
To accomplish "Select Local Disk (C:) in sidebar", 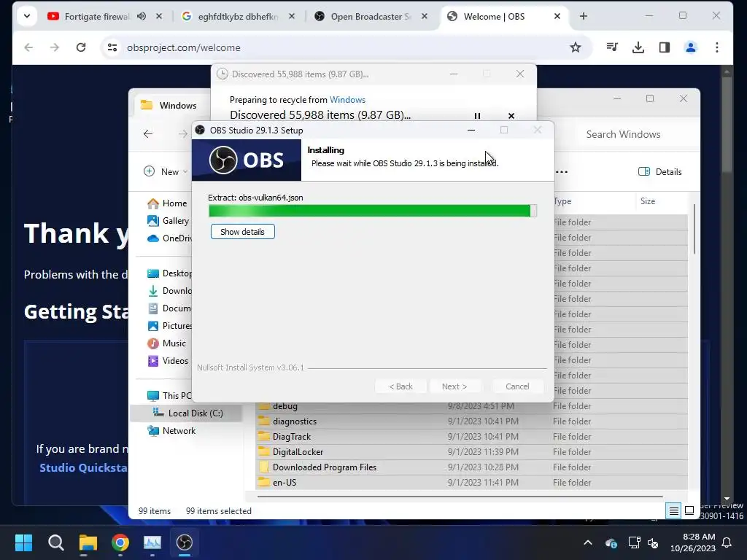I will click(187, 413).
